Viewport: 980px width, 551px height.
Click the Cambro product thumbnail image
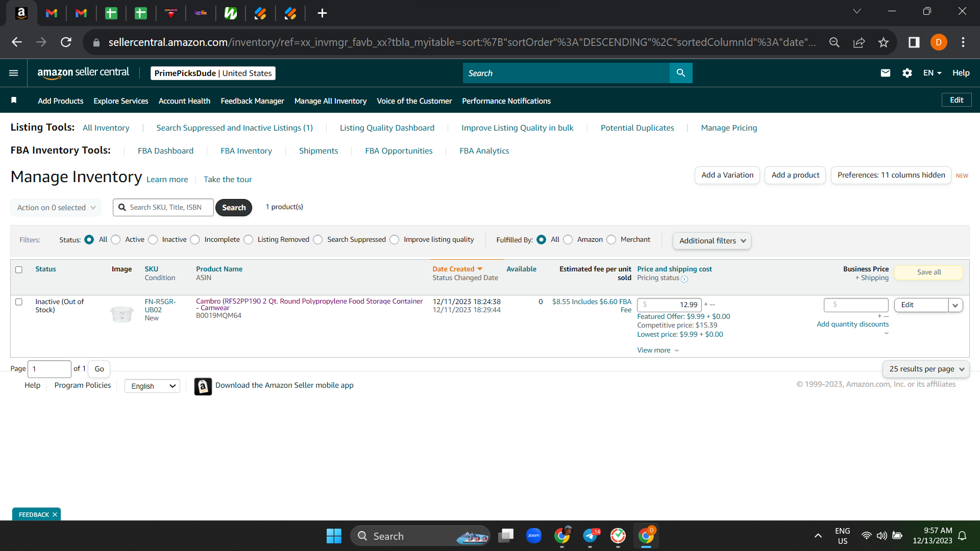[122, 314]
